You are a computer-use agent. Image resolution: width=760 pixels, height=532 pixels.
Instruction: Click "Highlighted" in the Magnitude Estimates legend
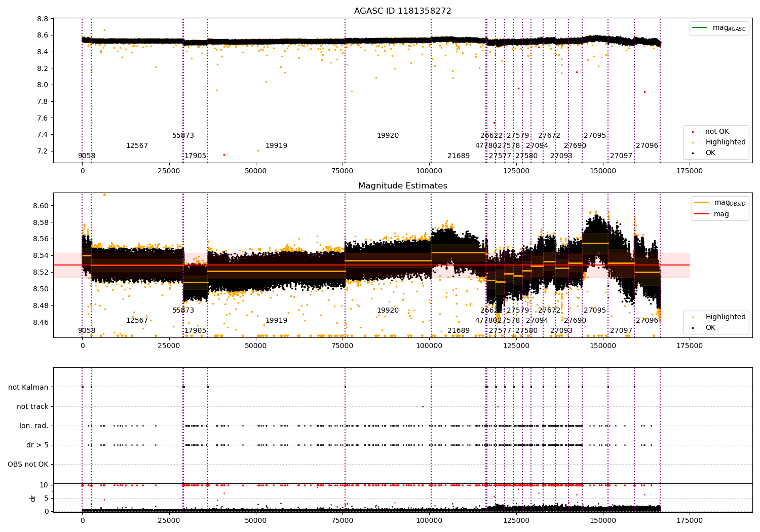point(719,317)
